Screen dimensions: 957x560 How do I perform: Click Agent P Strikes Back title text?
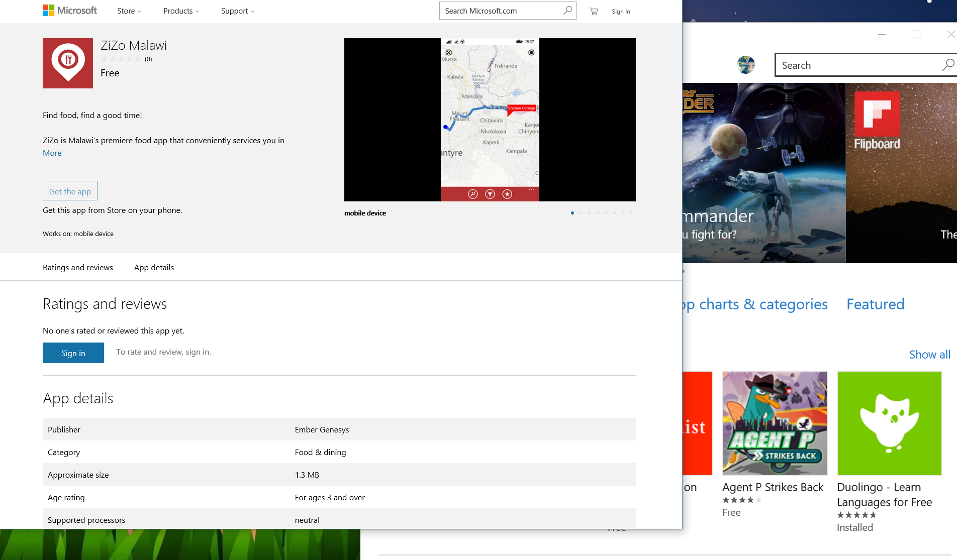[x=773, y=487]
